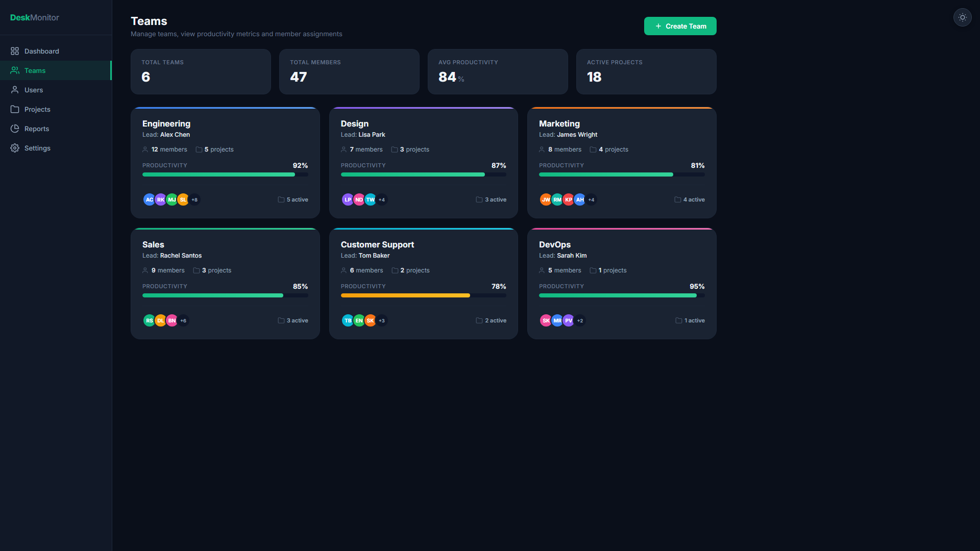This screenshot has height=551, width=980.
Task: Click the Total Teams stat card
Action: [x=201, y=71]
